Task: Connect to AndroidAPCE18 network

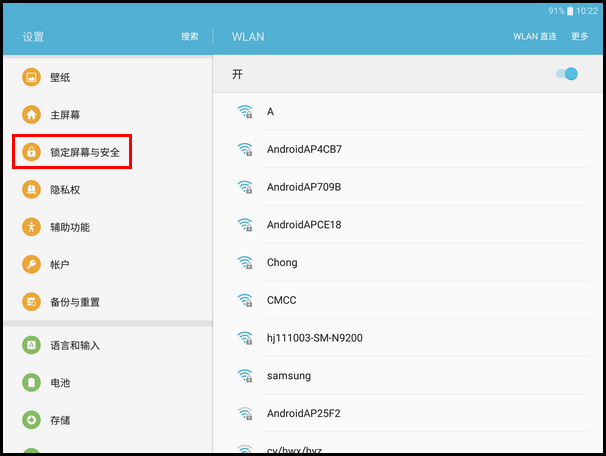Action: coord(408,225)
